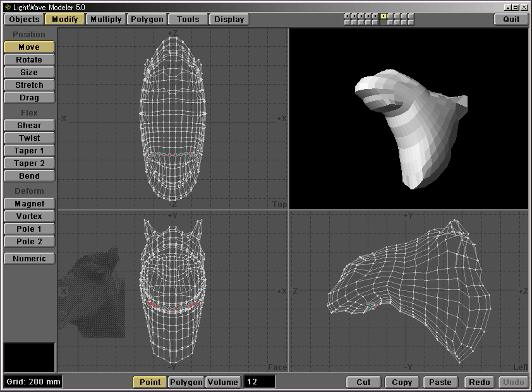The width and height of the screenshot is (532, 392).
Task: Activate the Twist flex tool
Action: click(29, 138)
